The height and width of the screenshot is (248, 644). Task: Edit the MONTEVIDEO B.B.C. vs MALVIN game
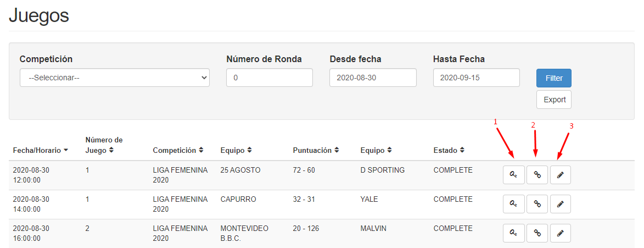tap(560, 233)
